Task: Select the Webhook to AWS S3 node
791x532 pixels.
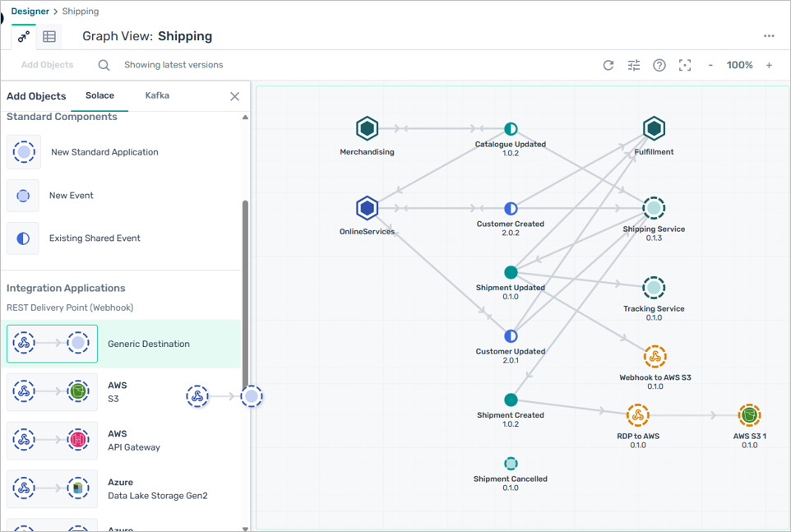Action: (x=655, y=357)
